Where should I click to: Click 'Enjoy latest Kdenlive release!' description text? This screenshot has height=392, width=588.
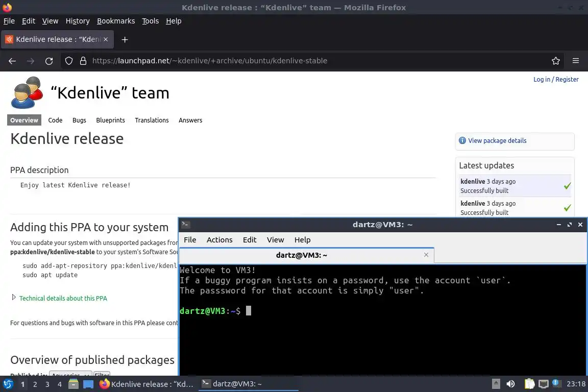pyautogui.click(x=76, y=185)
